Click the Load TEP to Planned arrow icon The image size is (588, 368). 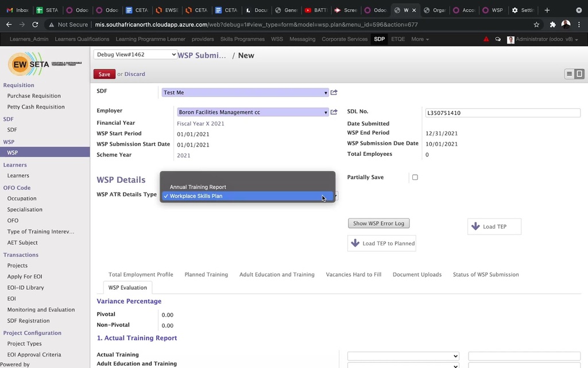coord(356,243)
